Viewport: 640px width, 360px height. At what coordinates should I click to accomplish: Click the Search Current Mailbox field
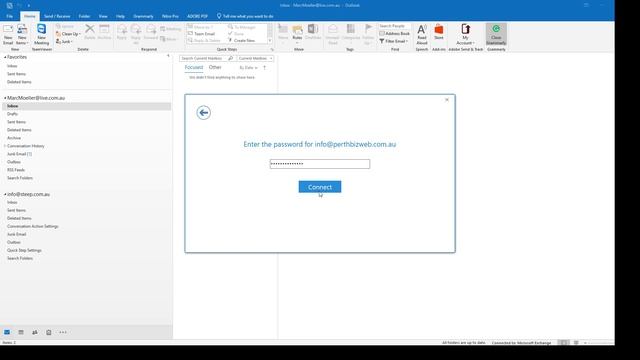[203, 58]
